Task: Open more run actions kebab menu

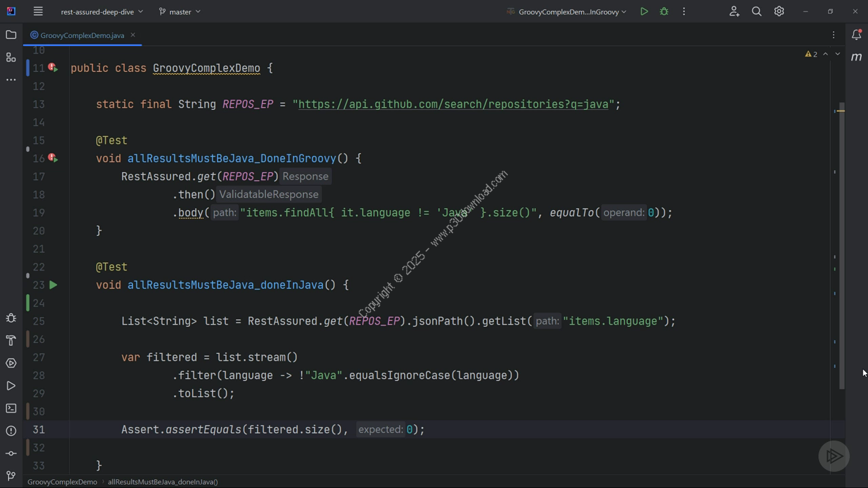Action: 684,12
